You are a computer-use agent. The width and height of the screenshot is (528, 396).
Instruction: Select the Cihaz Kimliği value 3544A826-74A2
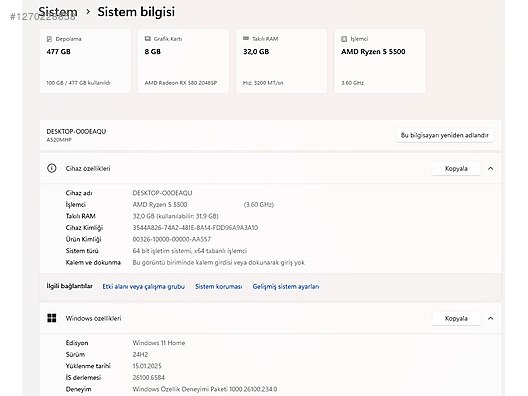[195, 228]
